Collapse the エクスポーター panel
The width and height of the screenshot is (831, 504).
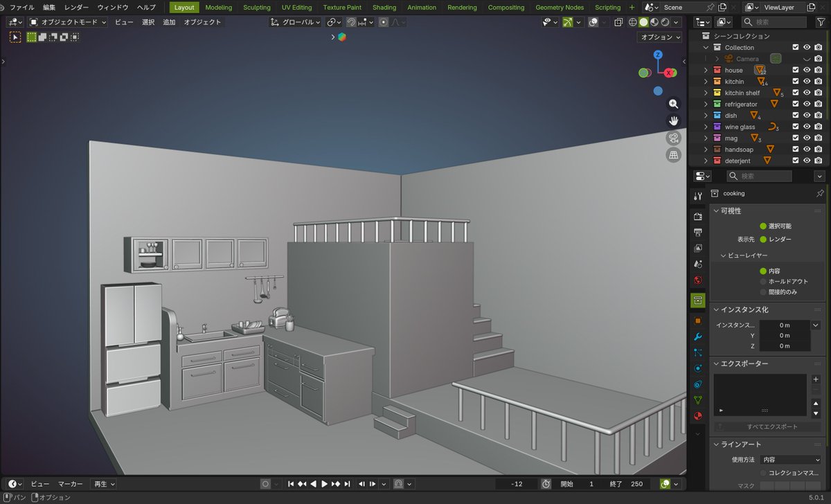click(x=717, y=363)
